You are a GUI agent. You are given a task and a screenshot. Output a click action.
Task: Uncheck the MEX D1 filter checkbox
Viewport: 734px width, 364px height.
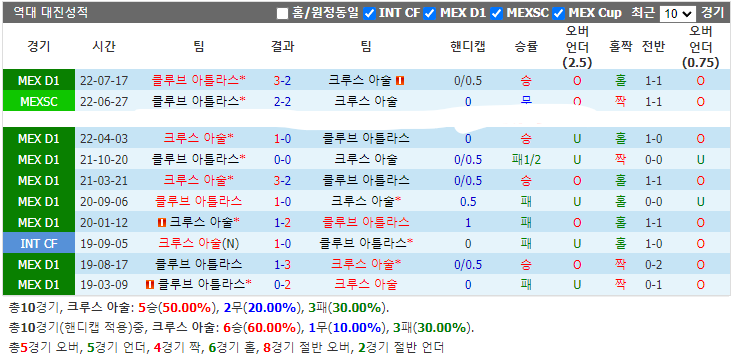point(430,14)
